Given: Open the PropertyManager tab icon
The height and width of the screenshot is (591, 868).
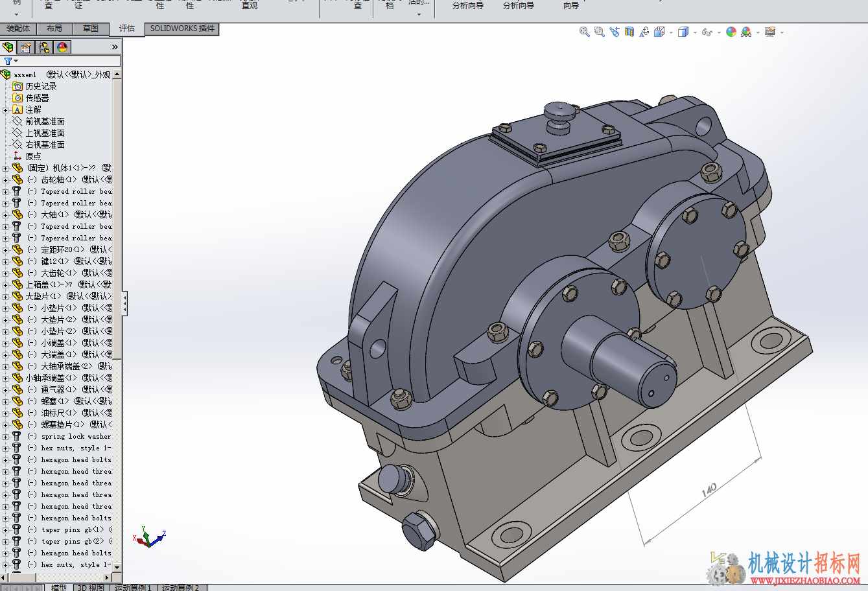Looking at the screenshot, I should pyautogui.click(x=26, y=47).
